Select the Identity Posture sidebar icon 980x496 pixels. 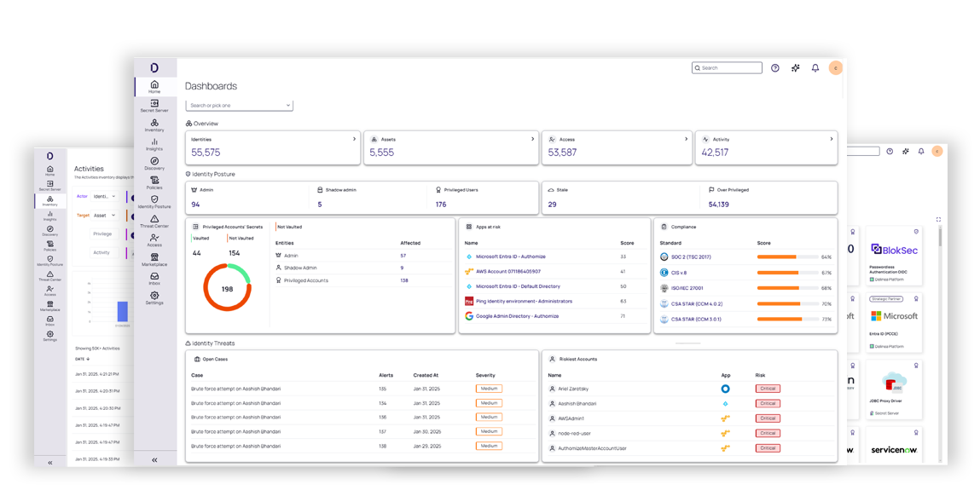click(154, 203)
